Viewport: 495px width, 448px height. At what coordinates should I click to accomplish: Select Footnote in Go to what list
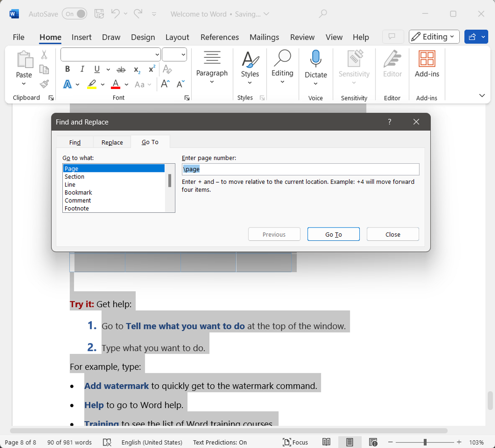click(x=114, y=208)
